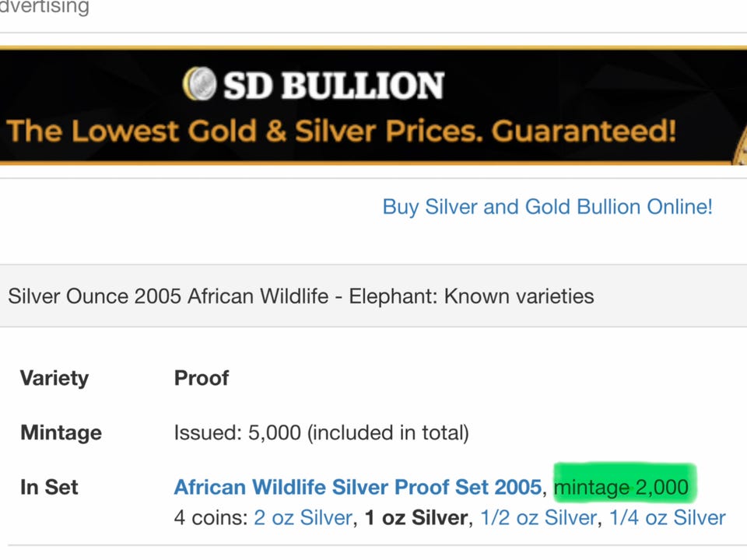Follow the '2 oz Silver' coin link
The height and width of the screenshot is (560, 747).
click(x=303, y=518)
